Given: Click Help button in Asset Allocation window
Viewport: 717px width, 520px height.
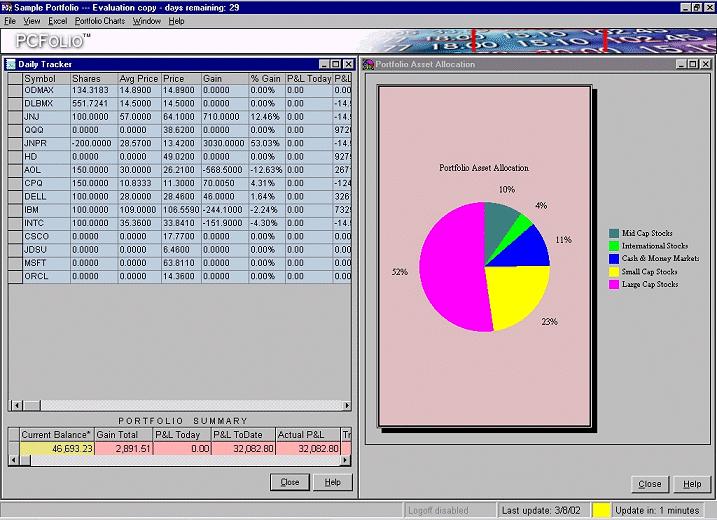Looking at the screenshot, I should point(692,484).
